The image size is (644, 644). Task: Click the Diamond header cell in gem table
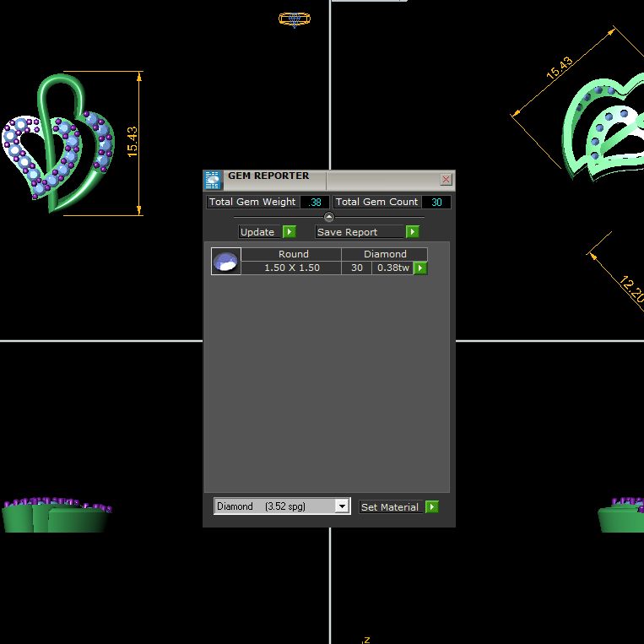coord(385,254)
